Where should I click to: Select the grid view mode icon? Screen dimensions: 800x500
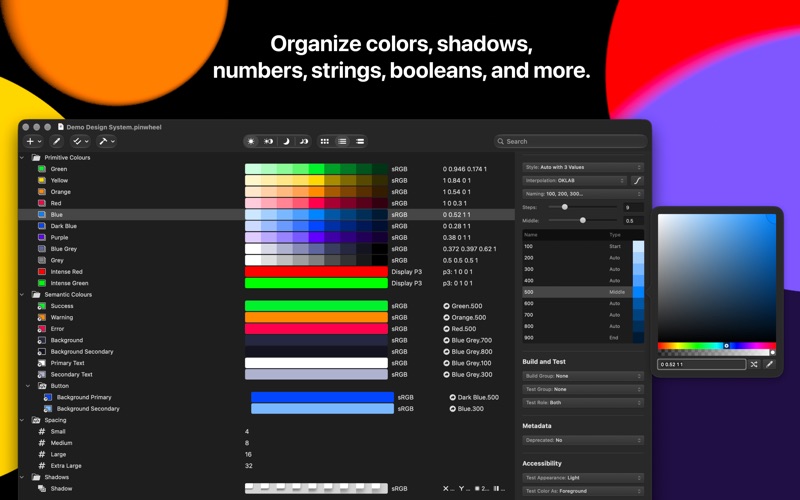pyautogui.click(x=324, y=141)
